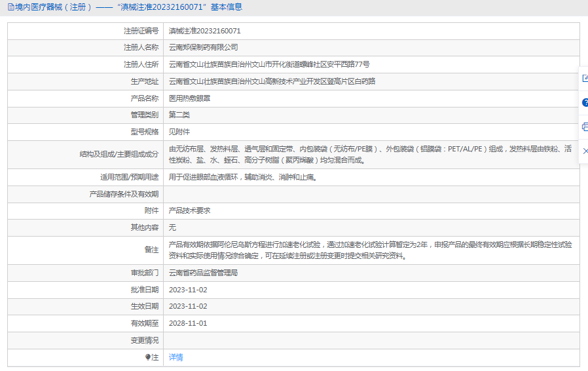The image size is (588, 371).
Task: Click the 见附件 model specification value
Action: pyautogui.click(x=179, y=132)
